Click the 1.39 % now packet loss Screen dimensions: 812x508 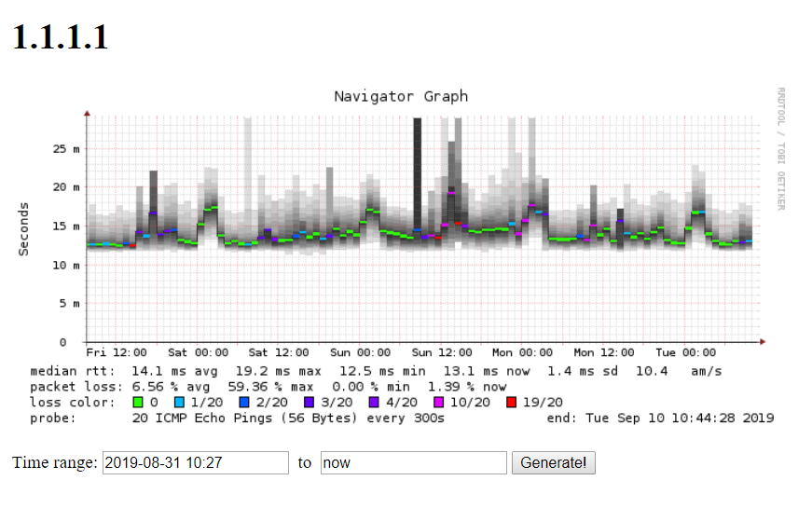(x=467, y=387)
